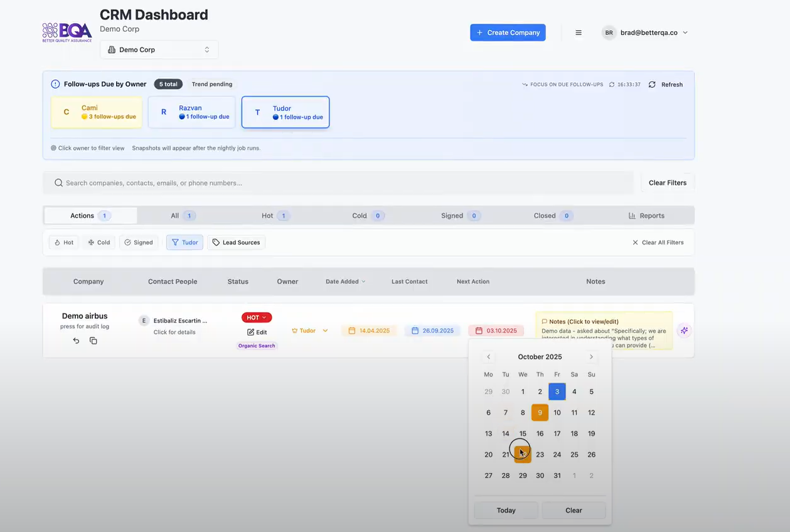The width and height of the screenshot is (790, 532).
Task: Select October 15 in the calendar
Action: [523, 434]
